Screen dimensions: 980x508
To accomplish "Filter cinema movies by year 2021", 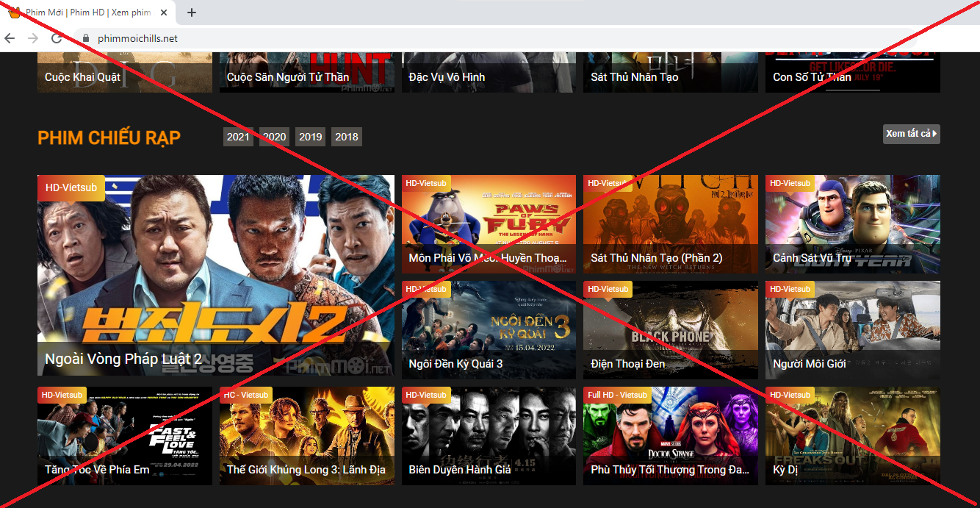I will (238, 137).
